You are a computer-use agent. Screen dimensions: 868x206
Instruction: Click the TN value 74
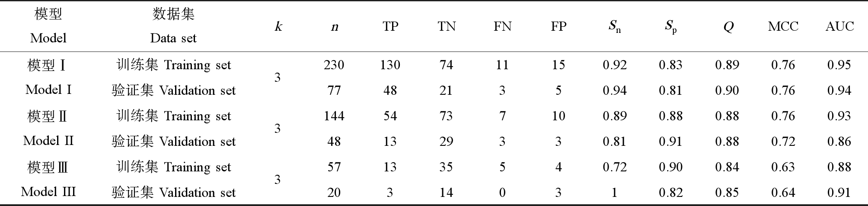(446, 65)
